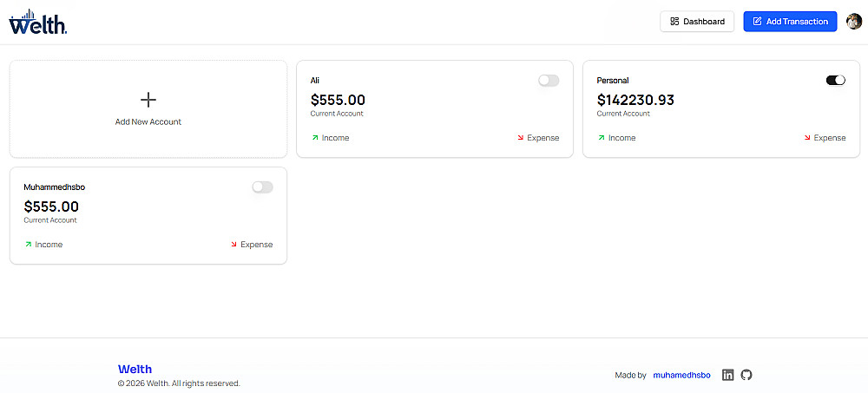Follow the muhamedhsbo footer link
The image size is (868, 393).
pos(681,375)
